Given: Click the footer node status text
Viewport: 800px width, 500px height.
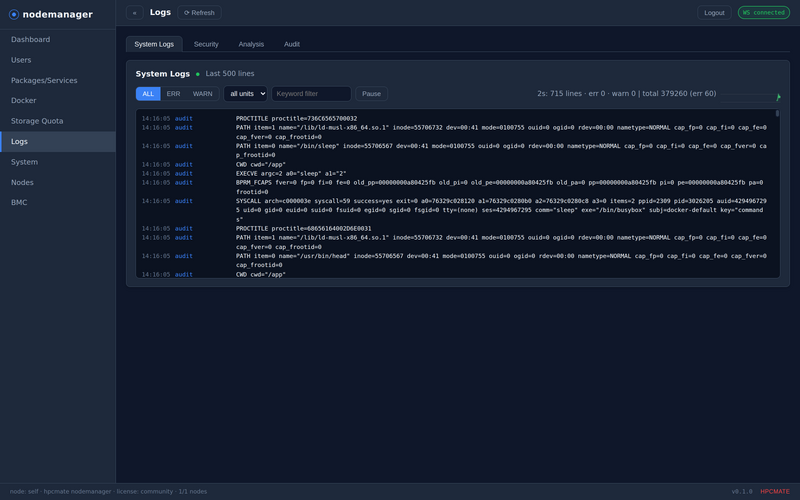Looking at the screenshot, I should [108, 492].
